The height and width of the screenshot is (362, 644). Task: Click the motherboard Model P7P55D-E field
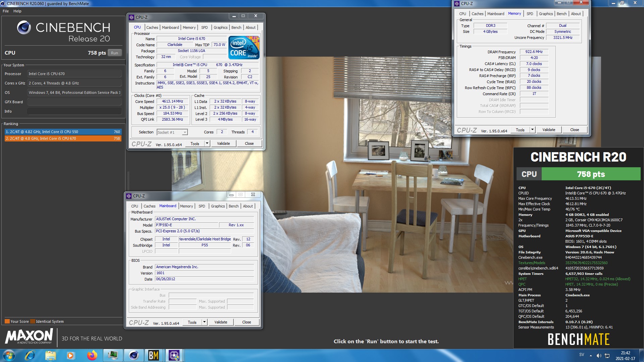(x=186, y=225)
